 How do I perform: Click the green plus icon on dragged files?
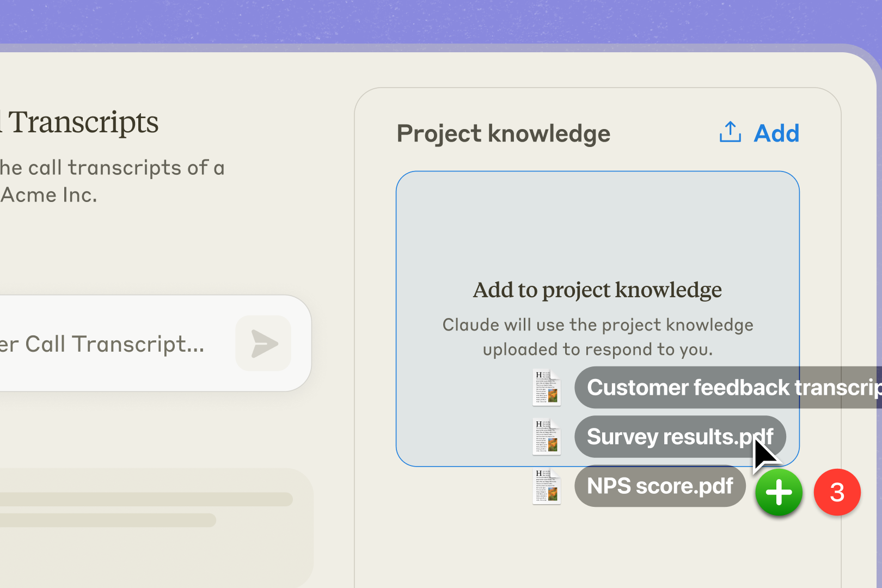click(x=779, y=493)
